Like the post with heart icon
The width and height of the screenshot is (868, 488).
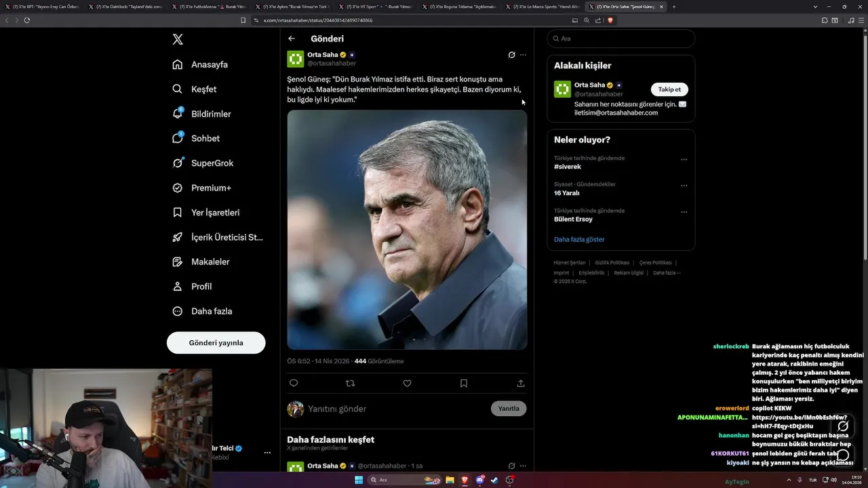click(407, 383)
